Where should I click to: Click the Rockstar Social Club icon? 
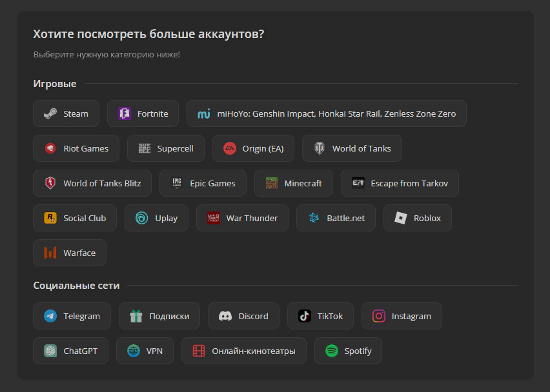[x=50, y=218]
